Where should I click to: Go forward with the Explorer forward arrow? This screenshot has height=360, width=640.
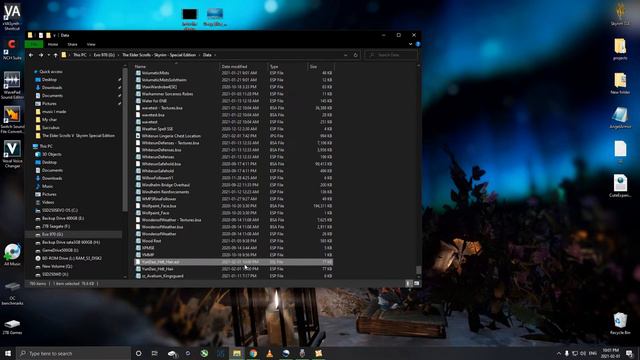coord(41,55)
